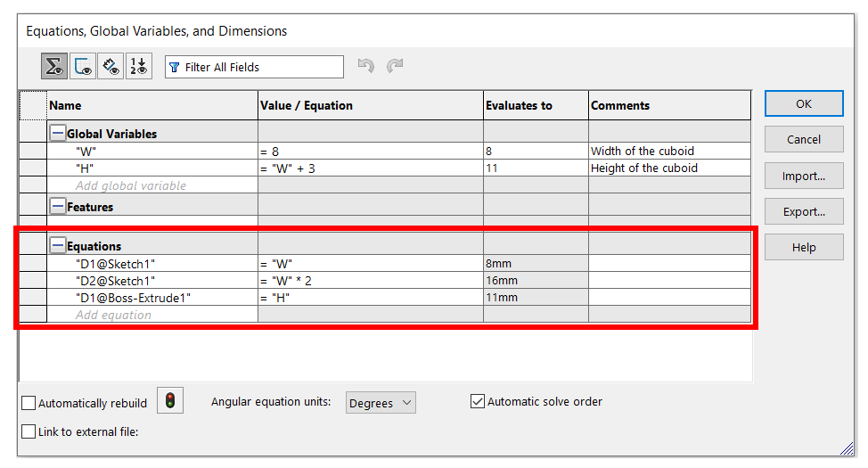Select the "H" global variable name
The width and height of the screenshot is (868, 468).
point(85,168)
